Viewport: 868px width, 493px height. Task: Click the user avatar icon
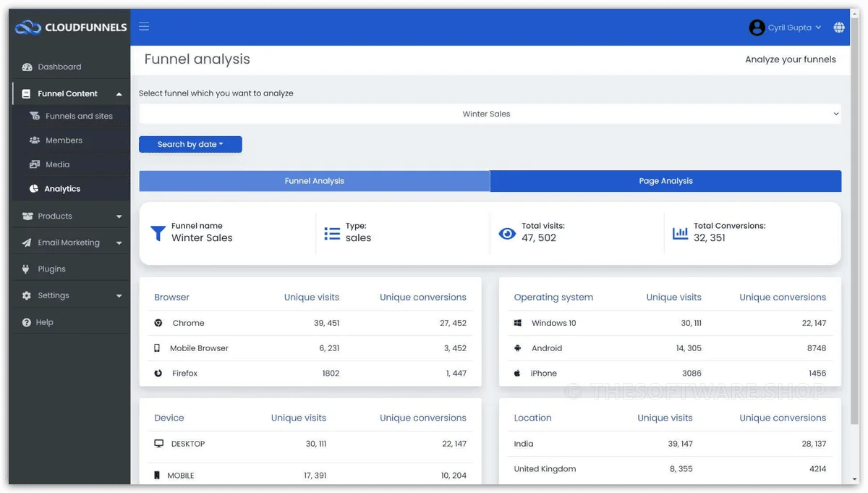757,28
